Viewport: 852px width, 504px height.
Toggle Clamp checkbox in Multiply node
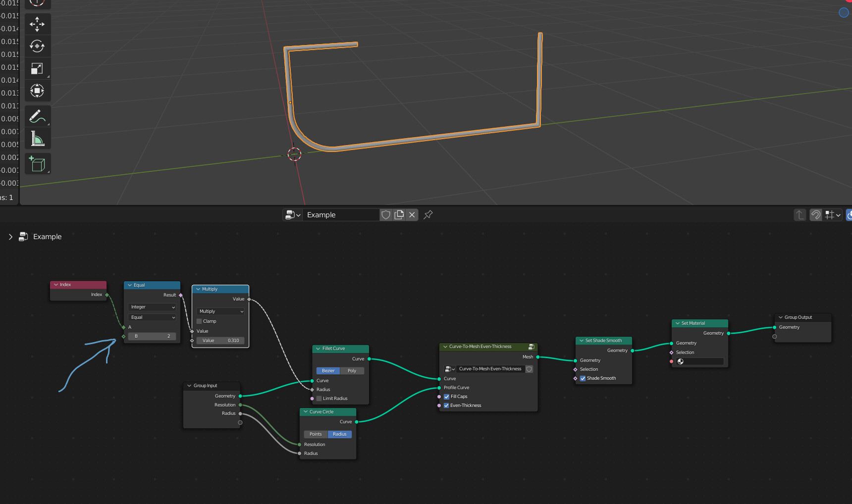(x=199, y=321)
